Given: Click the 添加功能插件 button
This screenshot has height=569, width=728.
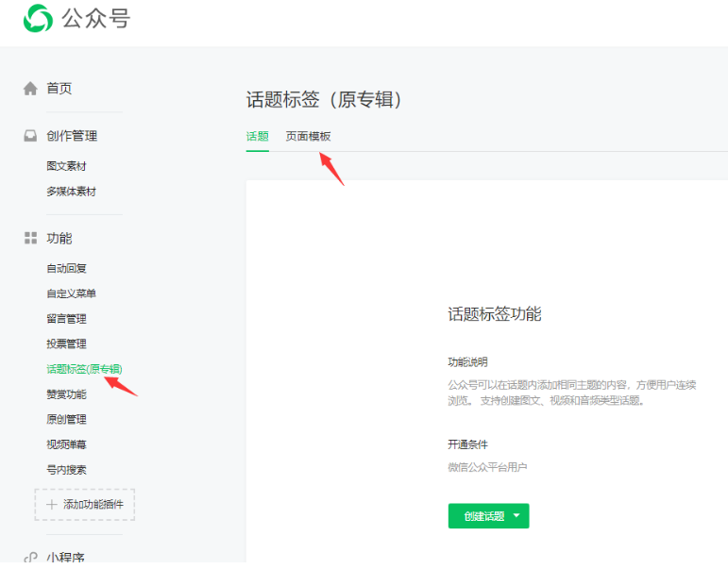Looking at the screenshot, I should pyautogui.click(x=84, y=505).
